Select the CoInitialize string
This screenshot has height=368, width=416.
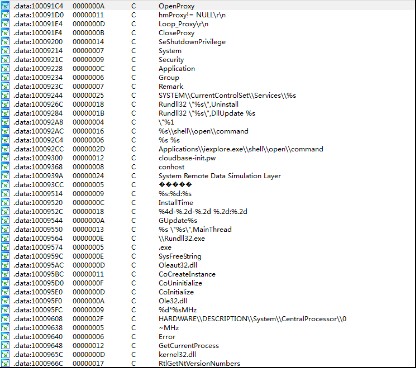[176, 292]
